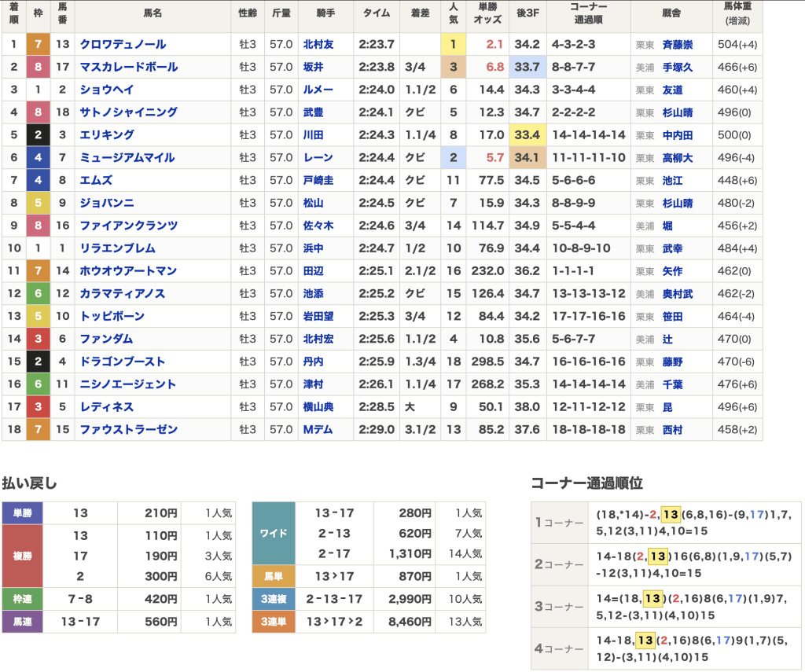This screenshot has width=805, height=672.
Task: Open horse link ファウストラーゼン
Action: [x=129, y=429]
